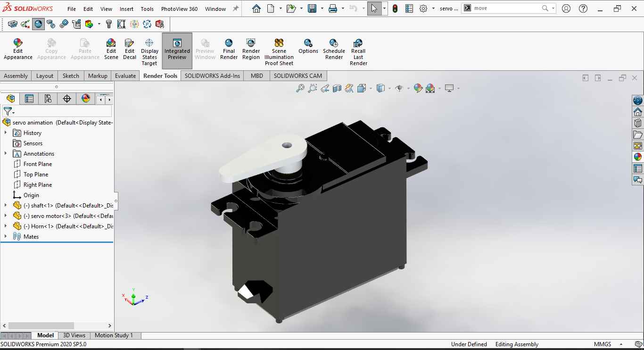Choose the Render Region tool
The width and height of the screenshot is (644, 350).
251,50
